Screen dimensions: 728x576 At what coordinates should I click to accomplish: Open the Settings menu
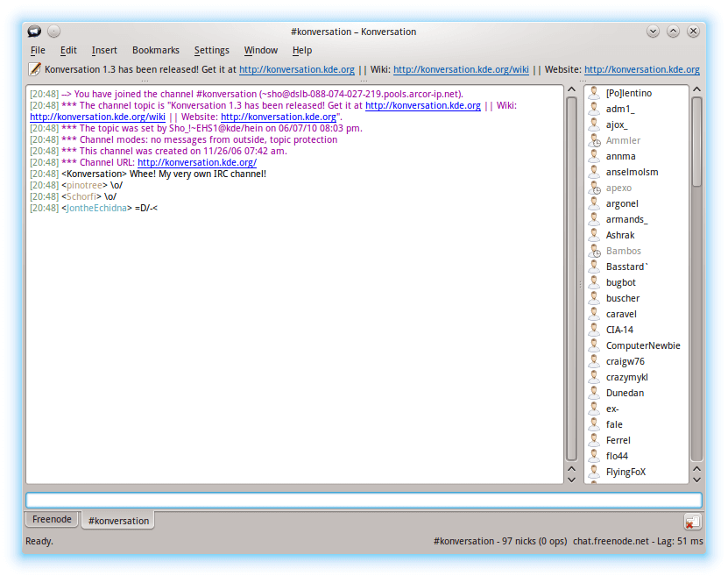211,51
